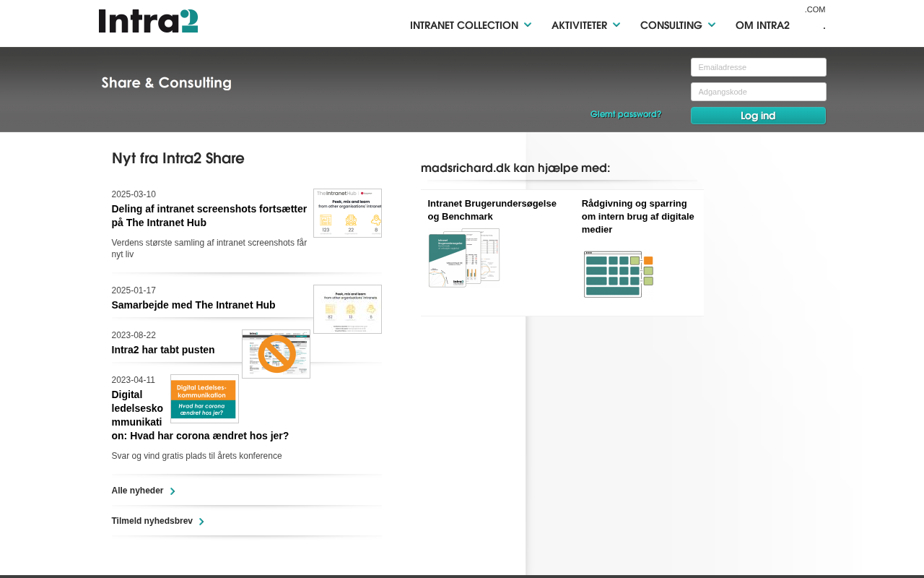Image resolution: width=924 pixels, height=578 pixels.
Task: Click the Log ind button
Action: click(758, 116)
